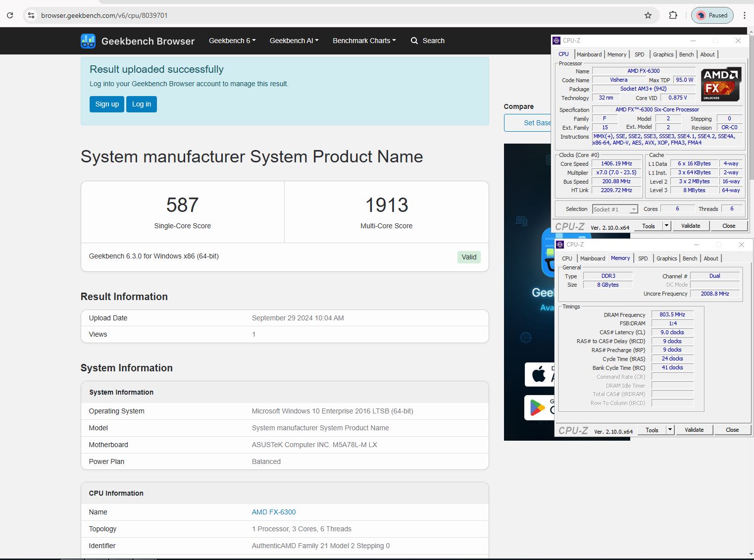Viewport: 754px width, 560px height.
Task: Click the CPU-Z title bar icon of Memory window
Action: [560, 245]
